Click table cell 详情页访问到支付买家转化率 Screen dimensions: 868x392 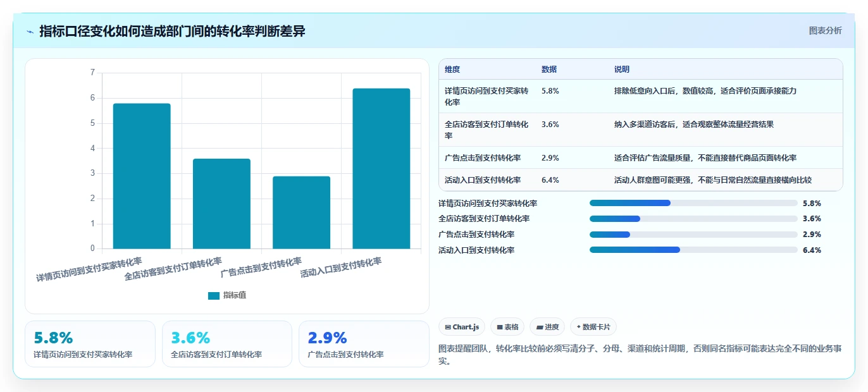coord(487,96)
